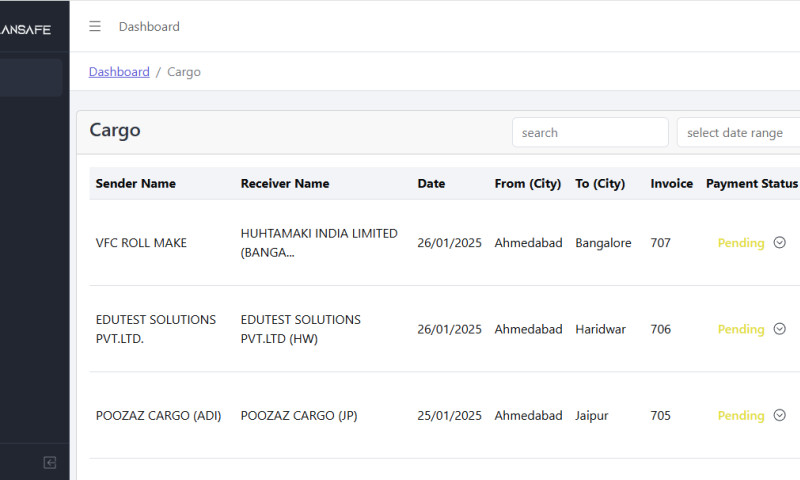Click the LANSAFE logo
This screenshot has height=480, width=800.
[x=26, y=30]
